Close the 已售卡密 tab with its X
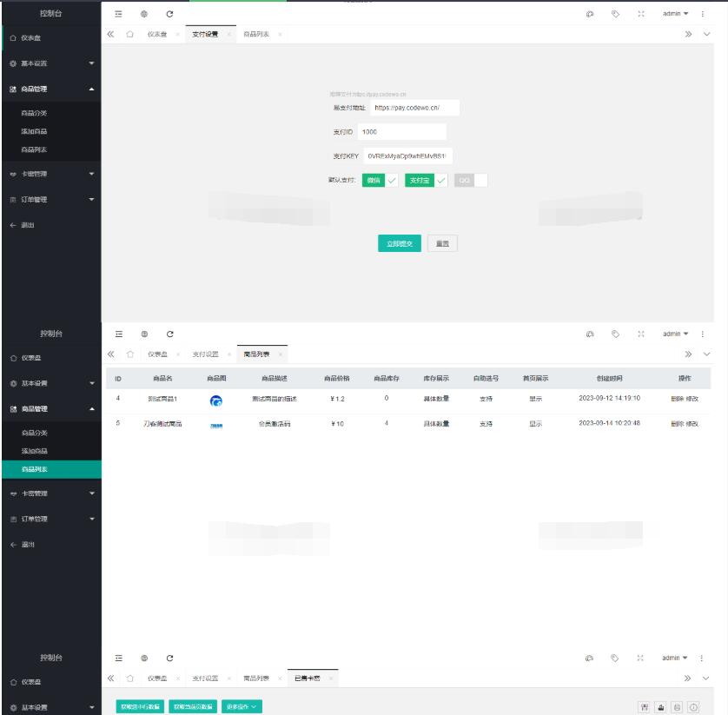Viewport: 728px width, 715px height. [x=330, y=678]
